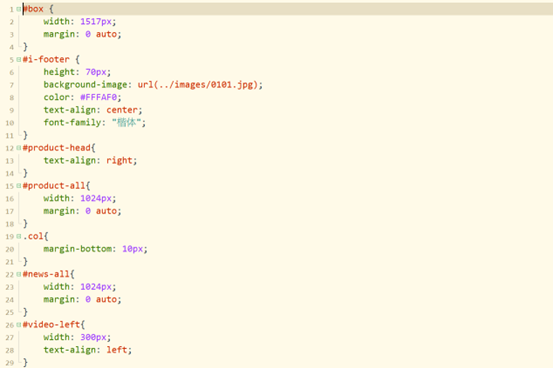Collapse the .col rule fold marker
The image size is (553, 368).
19,236
